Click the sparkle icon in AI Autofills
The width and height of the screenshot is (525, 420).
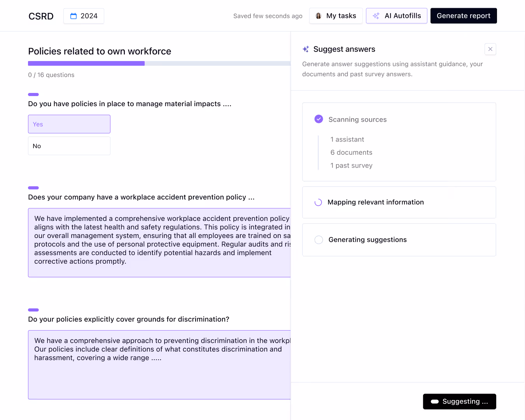coord(376,16)
